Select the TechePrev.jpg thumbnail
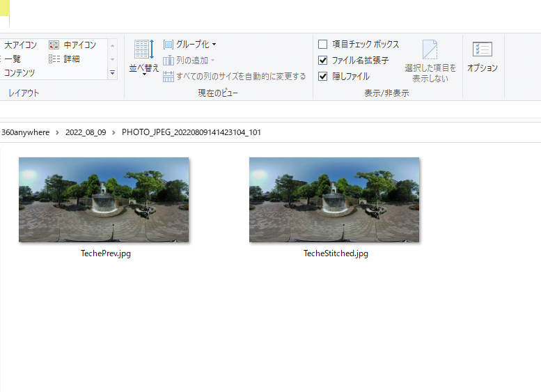The height and width of the screenshot is (392, 541). point(104,200)
